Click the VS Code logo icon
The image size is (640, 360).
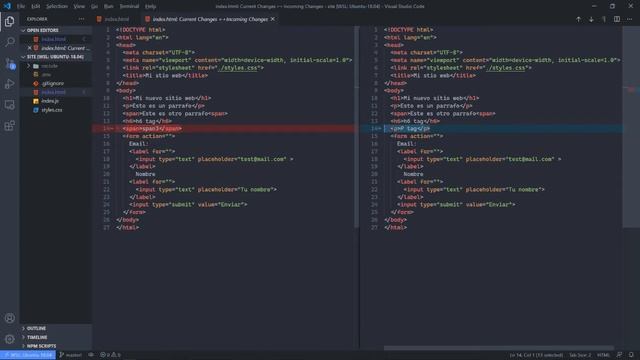click(x=7, y=6)
